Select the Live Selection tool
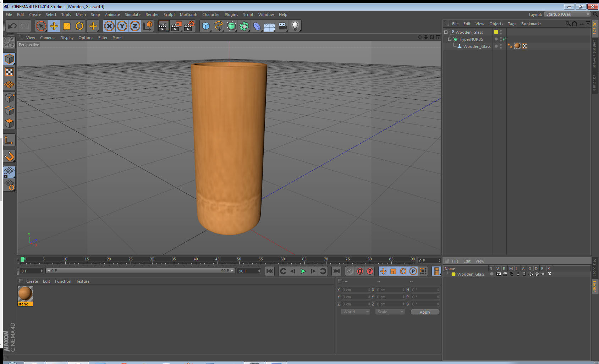This screenshot has width=599, height=364. (41, 26)
